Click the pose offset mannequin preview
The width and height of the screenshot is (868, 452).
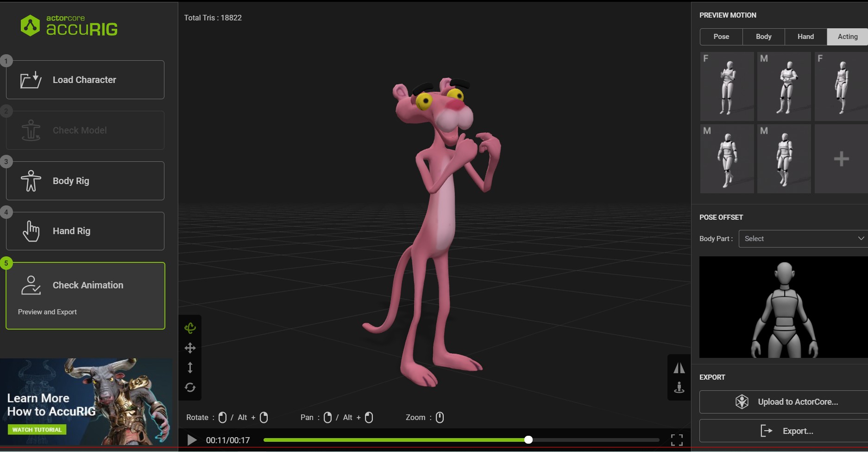(784, 307)
